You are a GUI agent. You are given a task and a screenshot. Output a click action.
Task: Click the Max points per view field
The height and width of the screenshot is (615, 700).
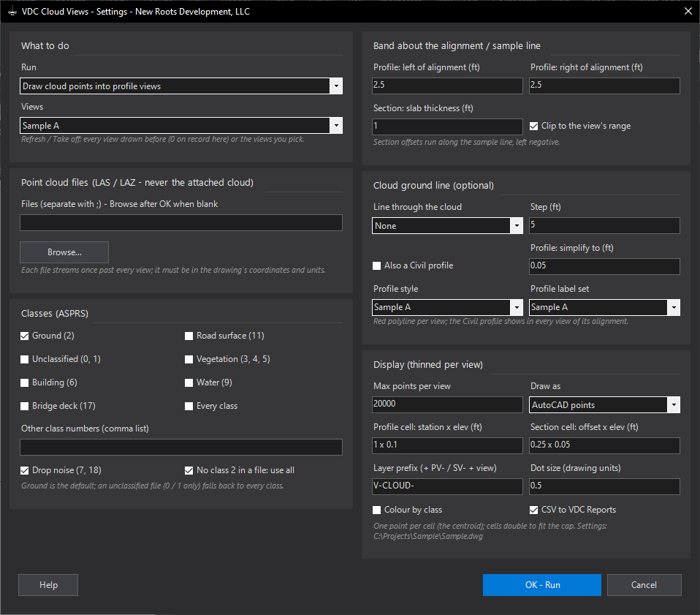coord(447,404)
